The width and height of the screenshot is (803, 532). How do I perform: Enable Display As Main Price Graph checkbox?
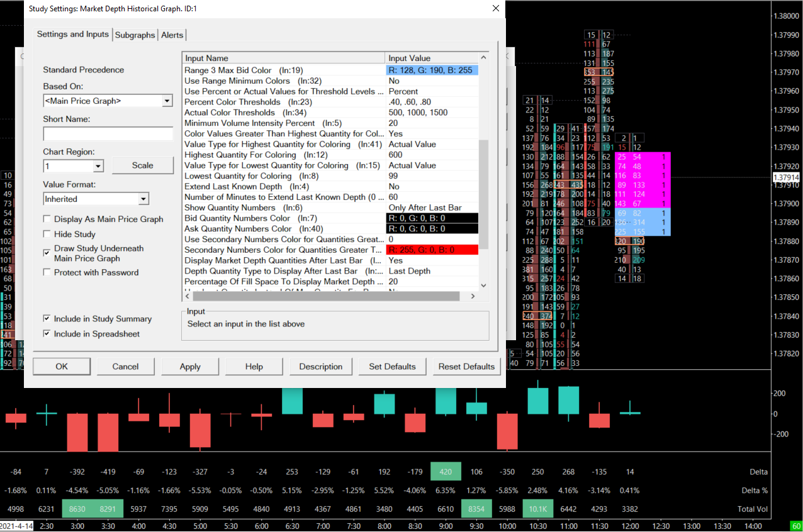(x=47, y=219)
